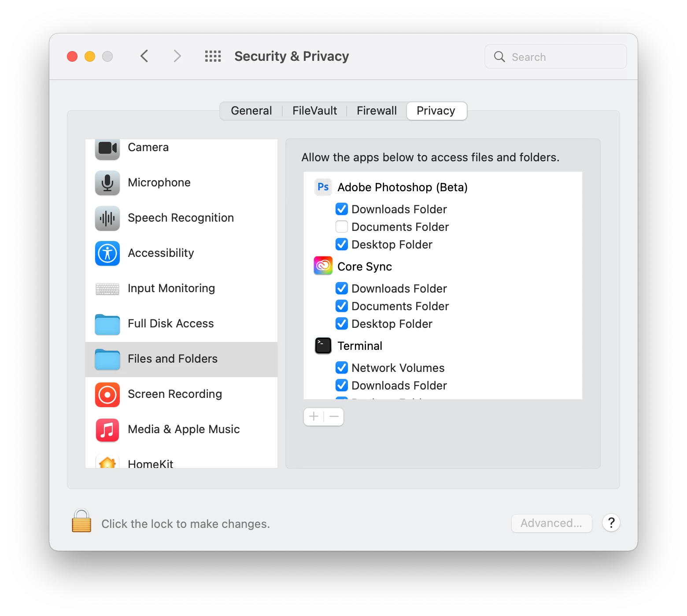Screen dimensions: 687x616
Task: Select Camera in the privacy list
Action: coord(181,148)
